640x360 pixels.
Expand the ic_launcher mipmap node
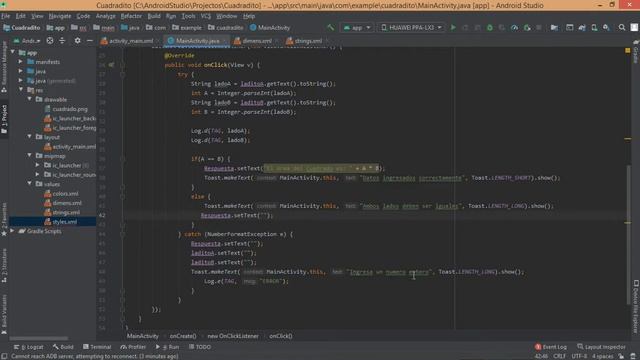38,165
